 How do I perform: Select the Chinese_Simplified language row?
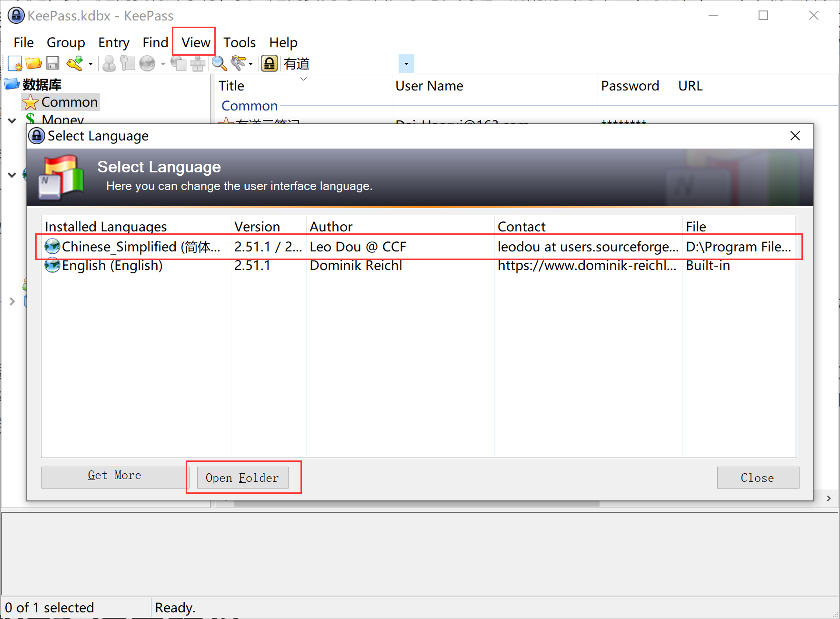click(x=140, y=247)
